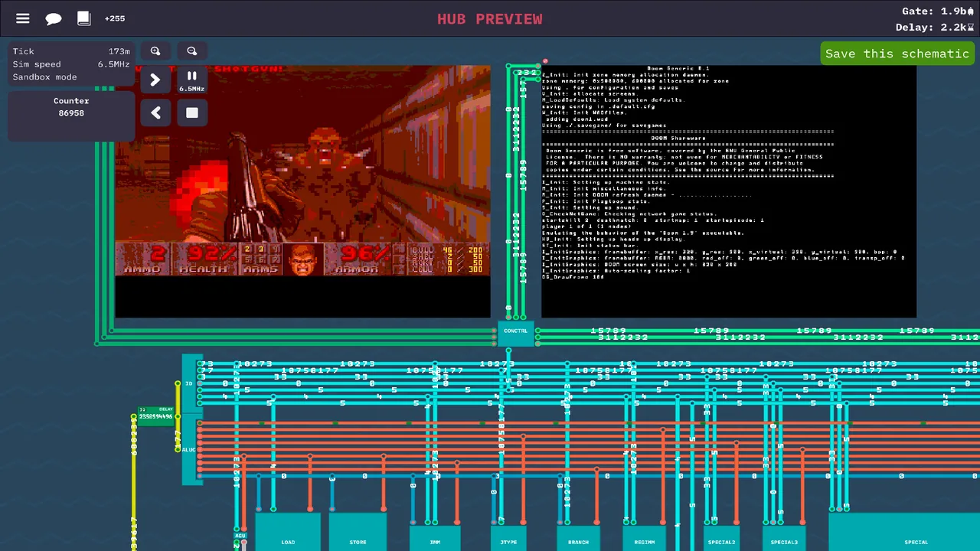The height and width of the screenshot is (551, 980).
Task: Select the STORE component block
Action: click(x=358, y=533)
